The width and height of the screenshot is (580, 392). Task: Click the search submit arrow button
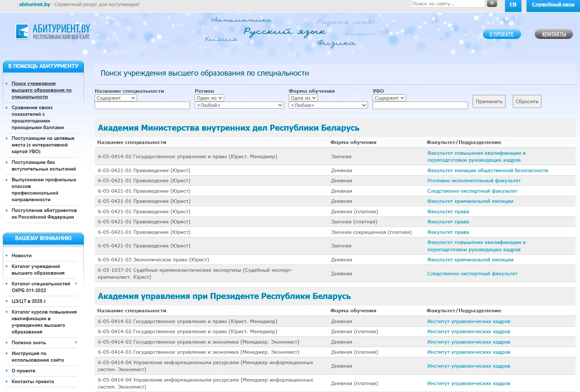click(x=492, y=3)
